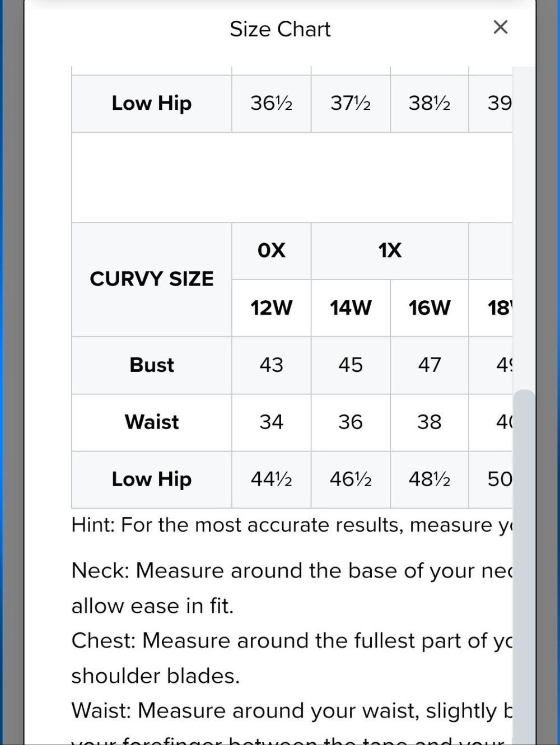
Task: Click the low hip value 37½
Action: (x=351, y=104)
